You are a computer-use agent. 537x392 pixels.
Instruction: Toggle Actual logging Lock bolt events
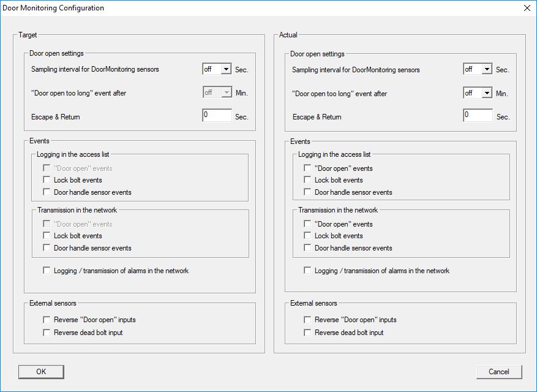[308, 180]
